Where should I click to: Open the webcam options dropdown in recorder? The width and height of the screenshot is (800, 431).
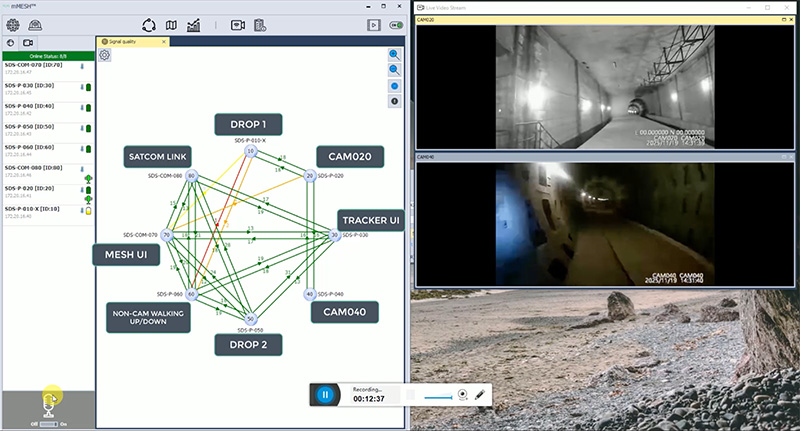pos(463,394)
